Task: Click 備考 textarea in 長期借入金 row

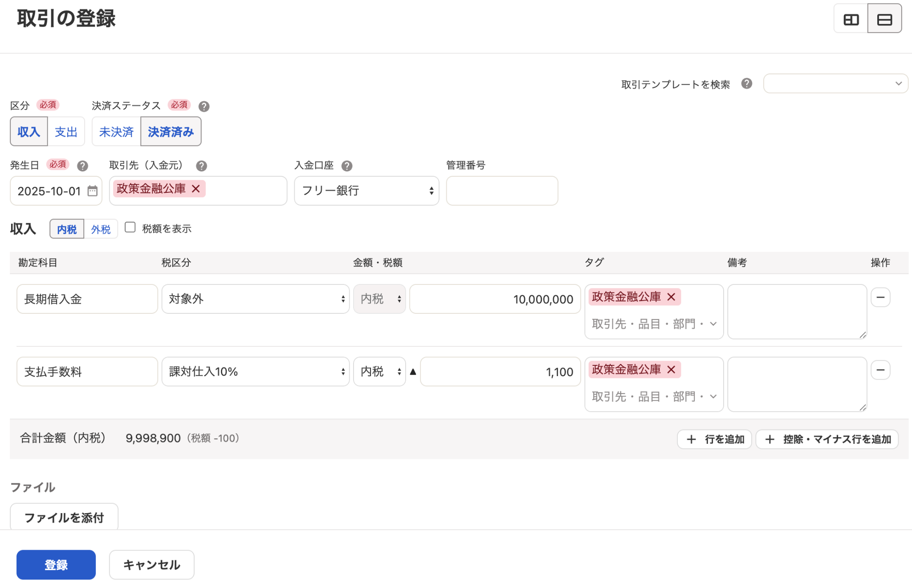Action: coord(797,312)
